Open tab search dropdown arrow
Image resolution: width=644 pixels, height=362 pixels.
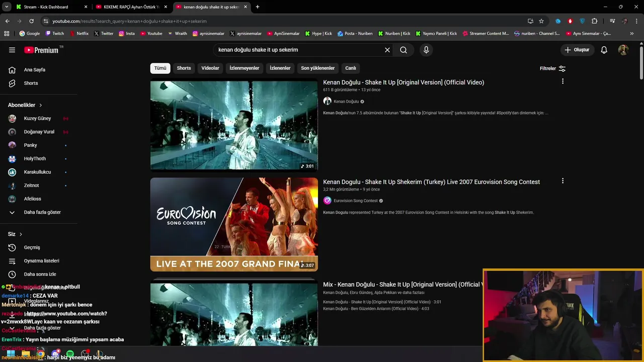point(7,7)
